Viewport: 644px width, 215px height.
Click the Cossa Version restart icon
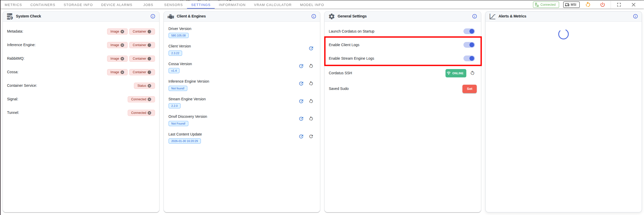click(311, 66)
